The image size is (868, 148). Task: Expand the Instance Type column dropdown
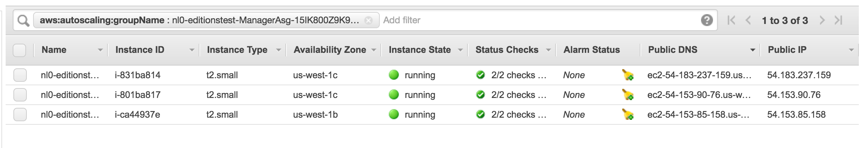point(278,50)
